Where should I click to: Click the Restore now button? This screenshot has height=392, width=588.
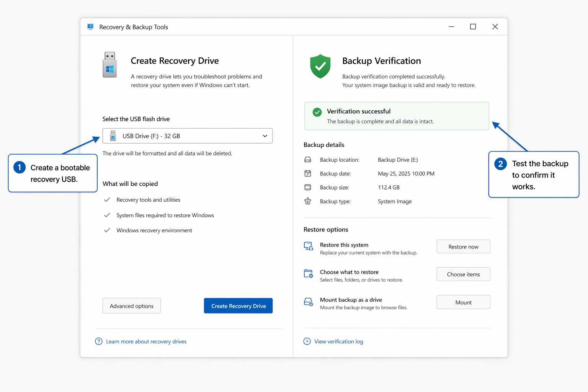(x=463, y=247)
